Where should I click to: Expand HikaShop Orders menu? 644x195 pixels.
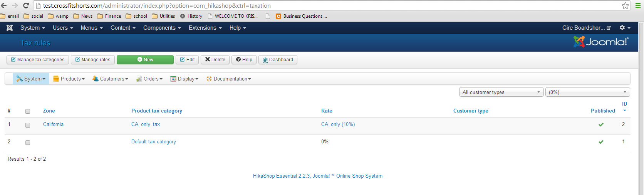[149, 79]
